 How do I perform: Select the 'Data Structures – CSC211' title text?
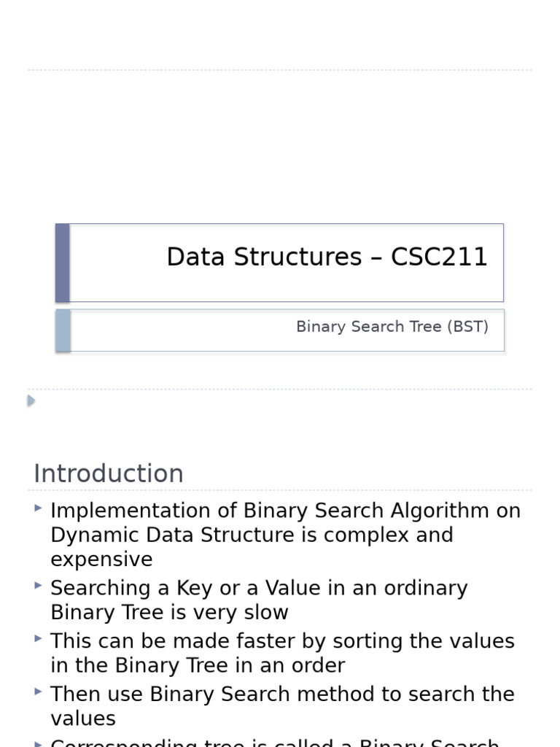click(x=327, y=258)
